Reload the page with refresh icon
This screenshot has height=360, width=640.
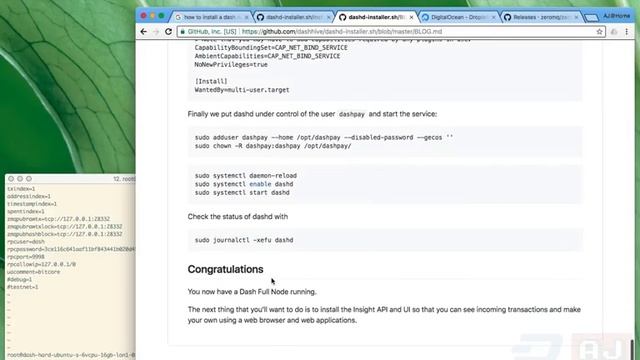pyautogui.click(x=168, y=31)
